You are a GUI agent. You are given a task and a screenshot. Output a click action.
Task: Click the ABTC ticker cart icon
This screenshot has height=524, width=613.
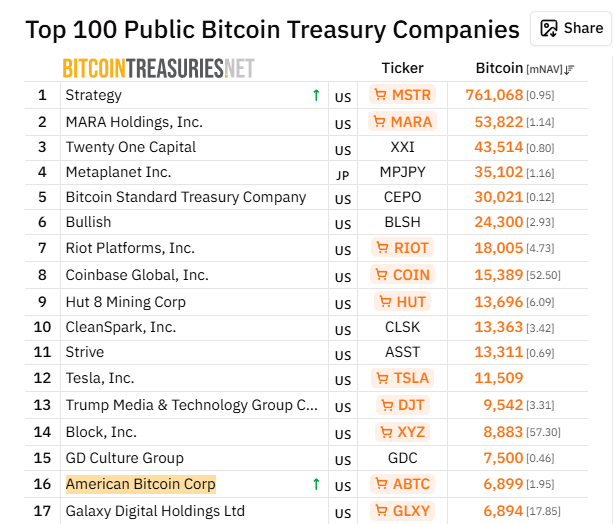pos(382,484)
